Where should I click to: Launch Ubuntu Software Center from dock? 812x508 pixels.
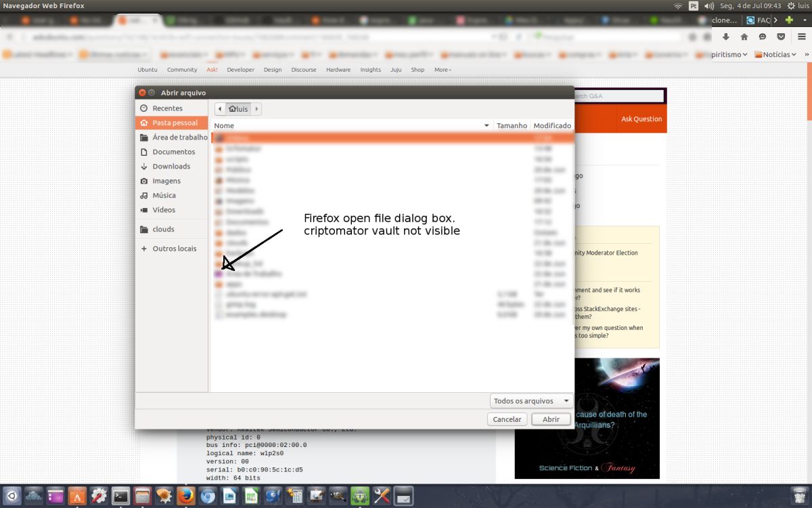pos(77,495)
